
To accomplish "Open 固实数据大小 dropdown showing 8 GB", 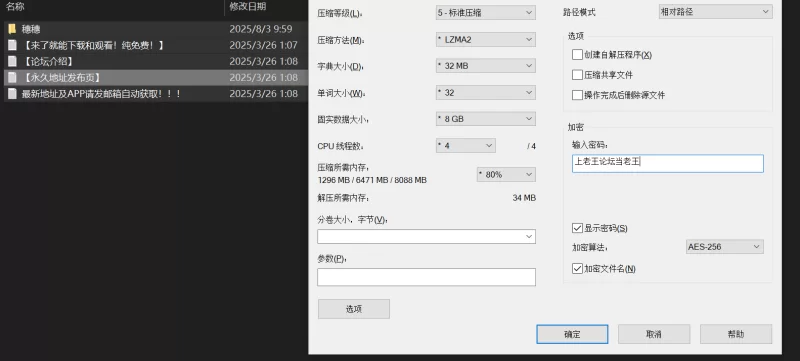I will (x=485, y=119).
